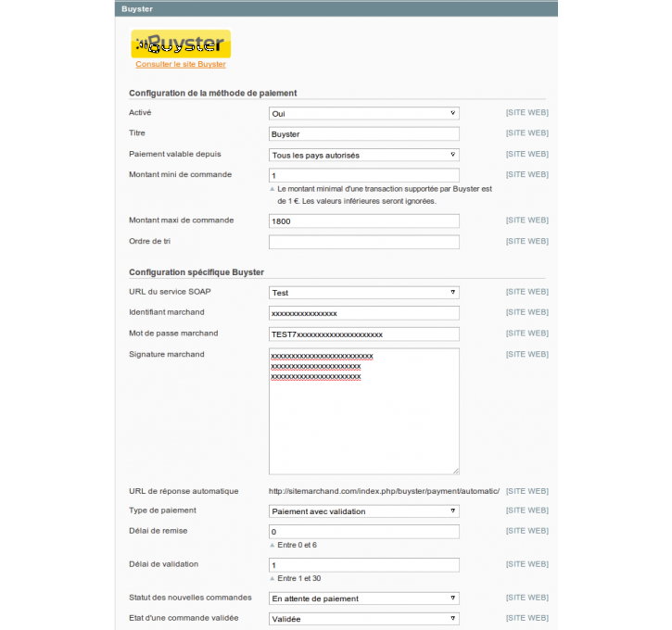The image size is (672, 630).
Task: Open the 'Etat d'une commande validée' dropdown
Action: click(364, 619)
